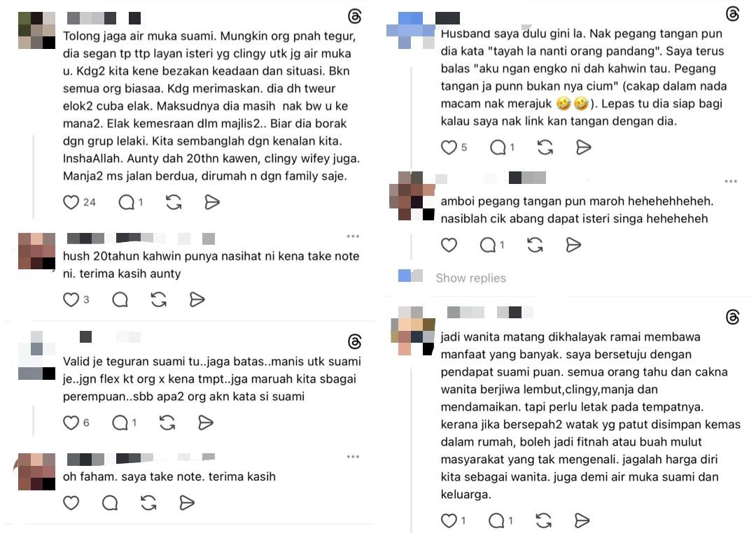Open more options on 'oh faham' reply
This screenshot has height=533, width=756.
tap(353, 456)
